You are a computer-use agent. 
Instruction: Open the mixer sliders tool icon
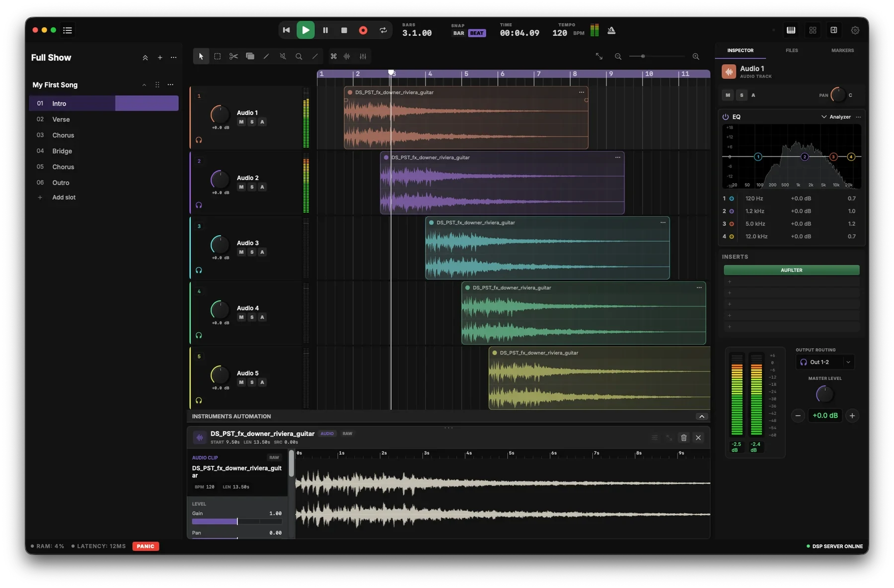[x=363, y=57]
